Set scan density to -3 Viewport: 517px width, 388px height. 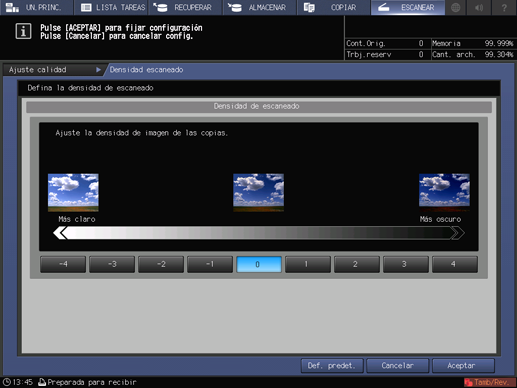(112, 264)
